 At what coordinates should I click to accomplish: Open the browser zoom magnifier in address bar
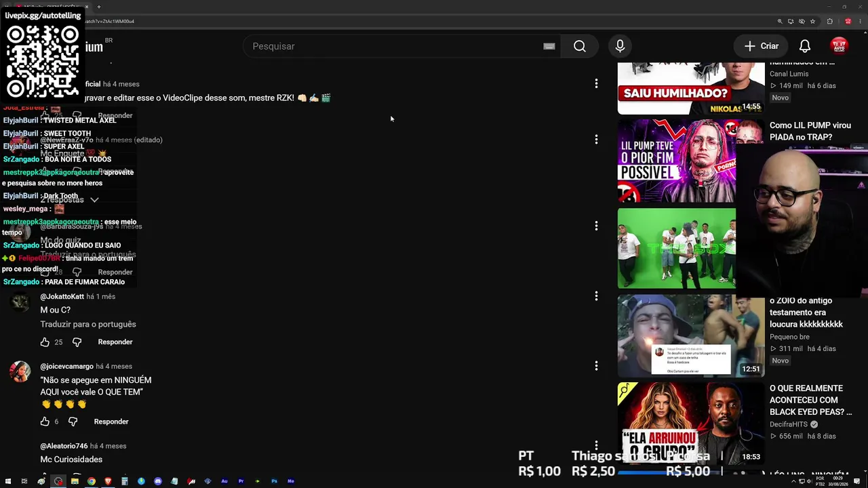pos(780,21)
